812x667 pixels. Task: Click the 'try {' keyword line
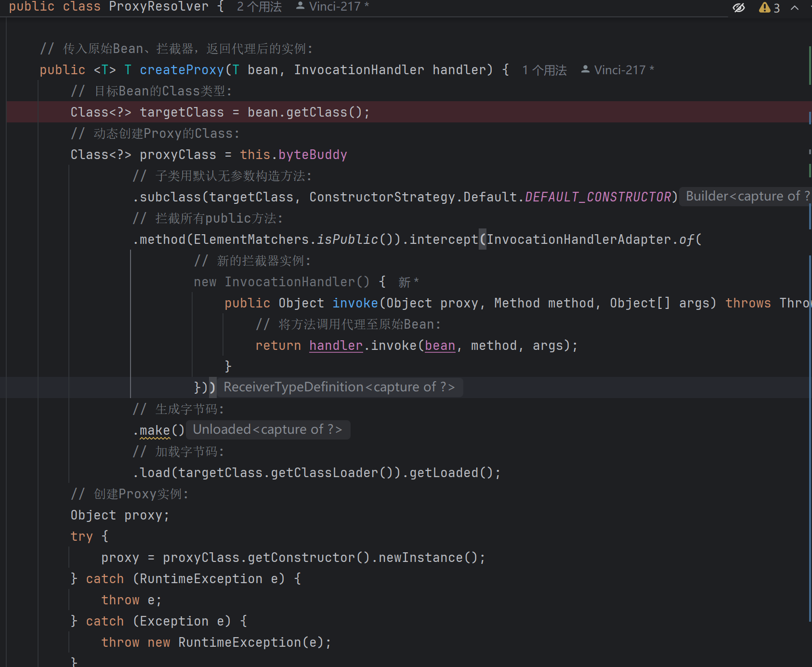coord(90,536)
